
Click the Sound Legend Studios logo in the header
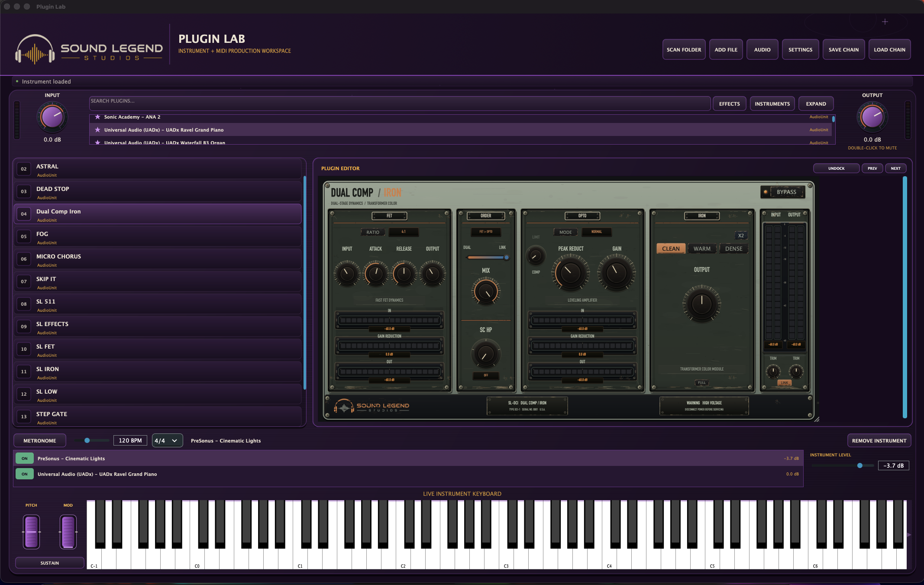tap(89, 49)
